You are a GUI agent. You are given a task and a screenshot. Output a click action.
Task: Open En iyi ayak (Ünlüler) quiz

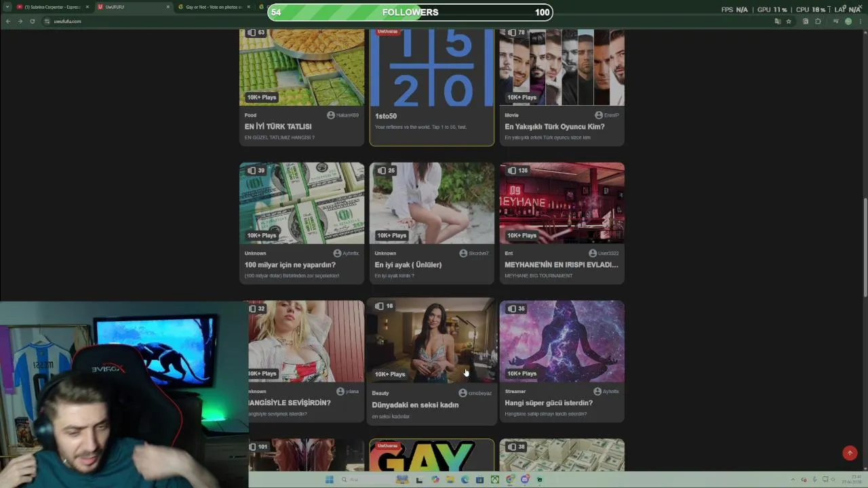coord(408,265)
